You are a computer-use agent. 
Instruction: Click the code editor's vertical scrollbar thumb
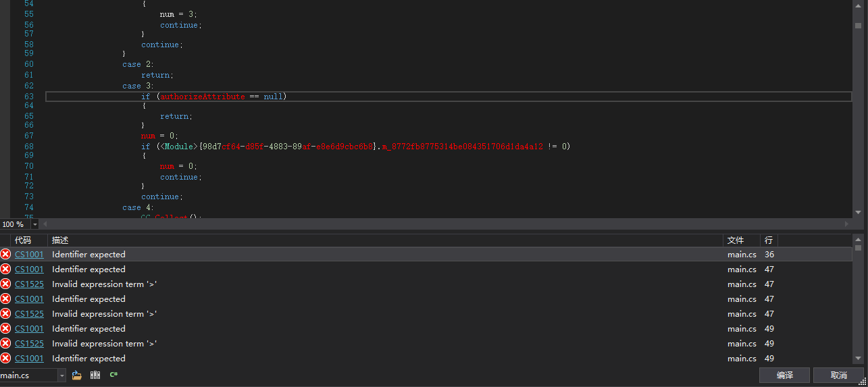[858, 26]
